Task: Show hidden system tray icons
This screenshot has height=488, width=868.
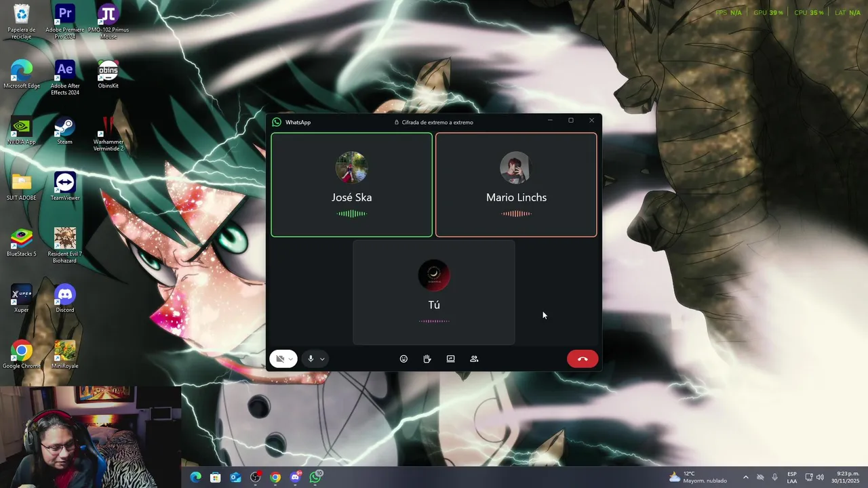Action: (746, 477)
